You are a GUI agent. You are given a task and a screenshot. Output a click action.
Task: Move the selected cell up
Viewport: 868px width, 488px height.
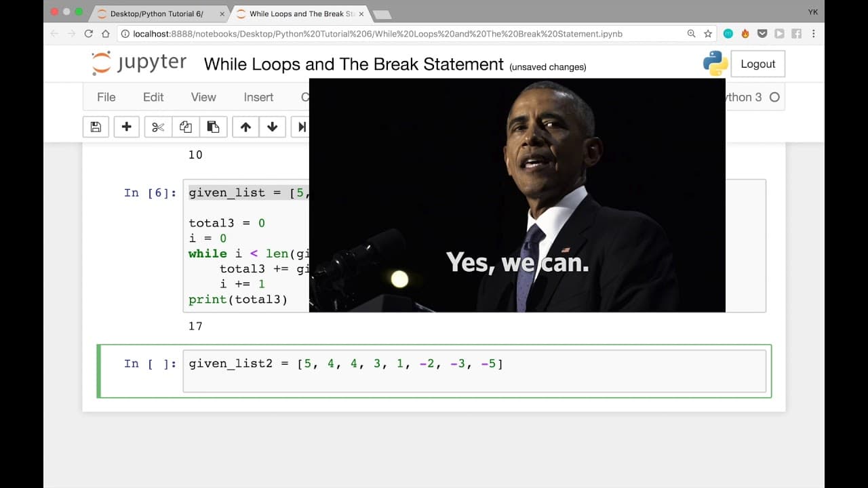click(245, 127)
